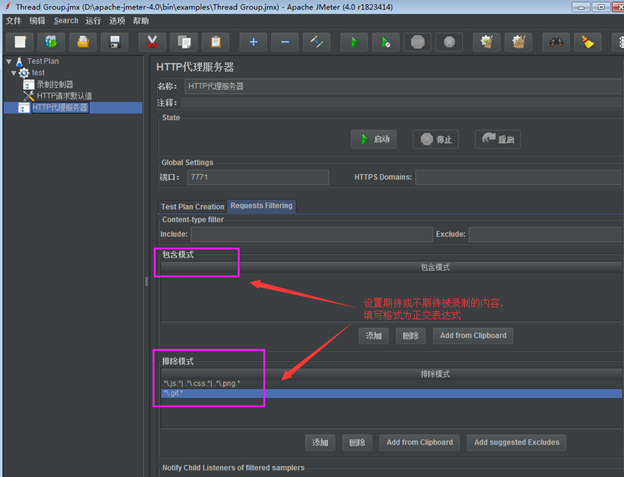Save the test plan with floppy icon
The image size is (624, 477).
(115, 42)
